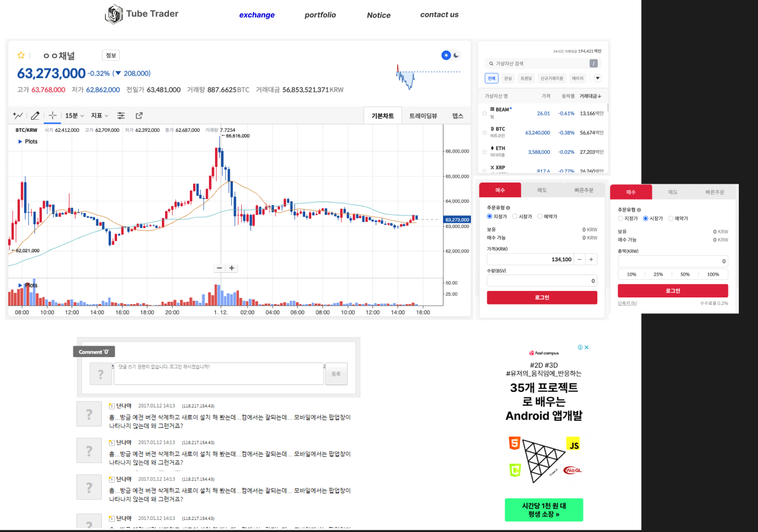The width and height of the screenshot is (758, 532).
Task: Decrease price with minus stepper
Action: pos(580,259)
